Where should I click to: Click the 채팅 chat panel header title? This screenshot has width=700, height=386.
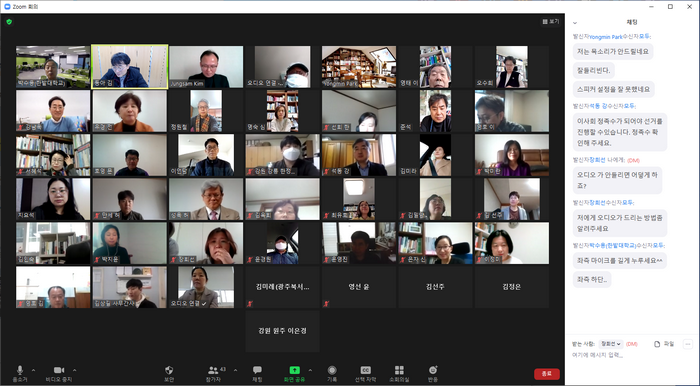tap(632, 22)
